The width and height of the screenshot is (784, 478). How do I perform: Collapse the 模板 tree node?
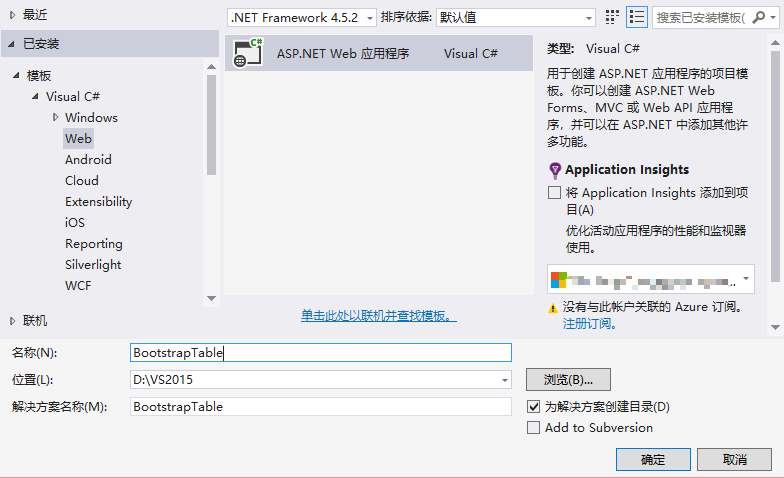click(16, 76)
